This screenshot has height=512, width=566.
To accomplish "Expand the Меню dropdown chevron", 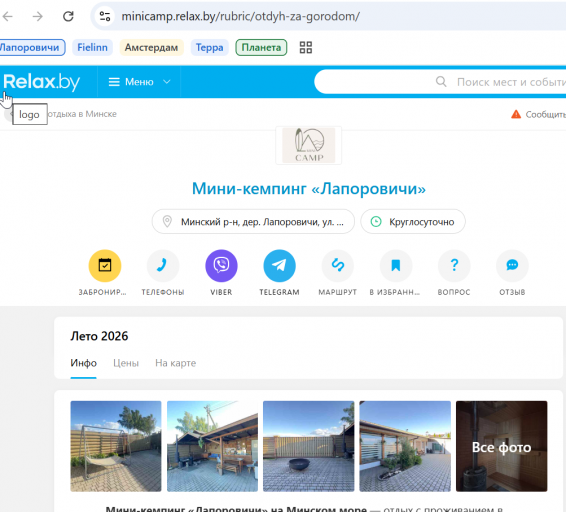I will tap(166, 82).
